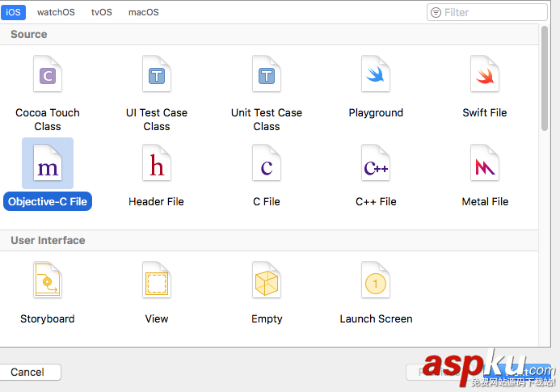Select the Playground template icon
Viewport: 560px width, 392px height.
pos(376,74)
